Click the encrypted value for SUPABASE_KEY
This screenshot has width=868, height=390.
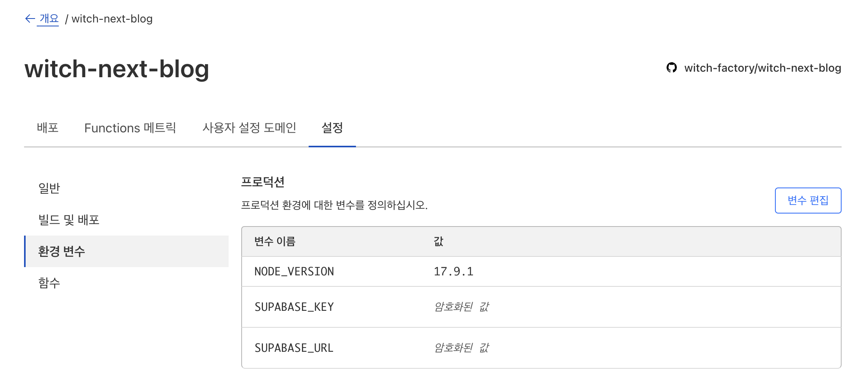coord(462,307)
